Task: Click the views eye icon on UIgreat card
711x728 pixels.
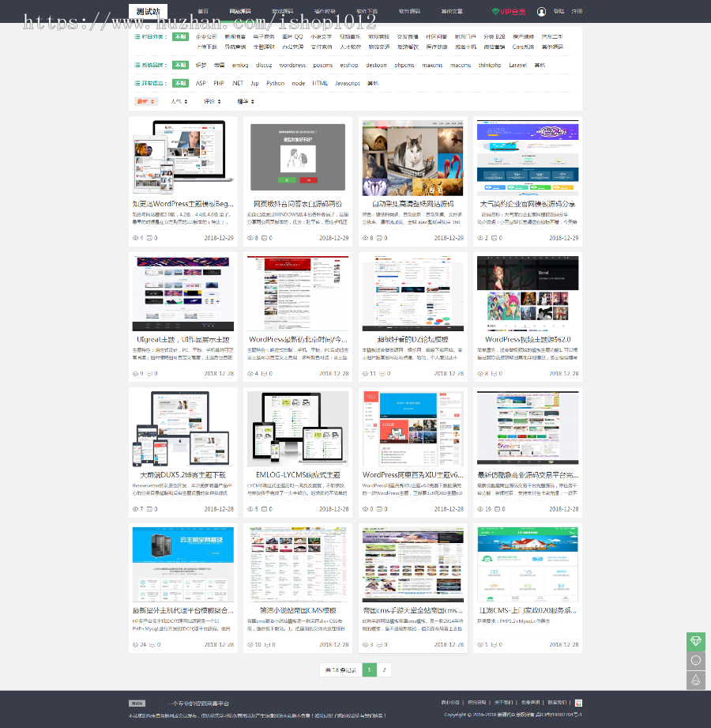Action: coord(136,374)
